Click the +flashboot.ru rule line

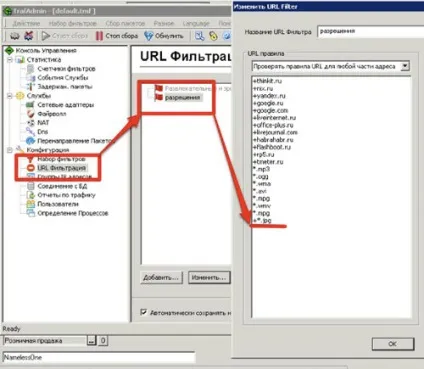272,147
